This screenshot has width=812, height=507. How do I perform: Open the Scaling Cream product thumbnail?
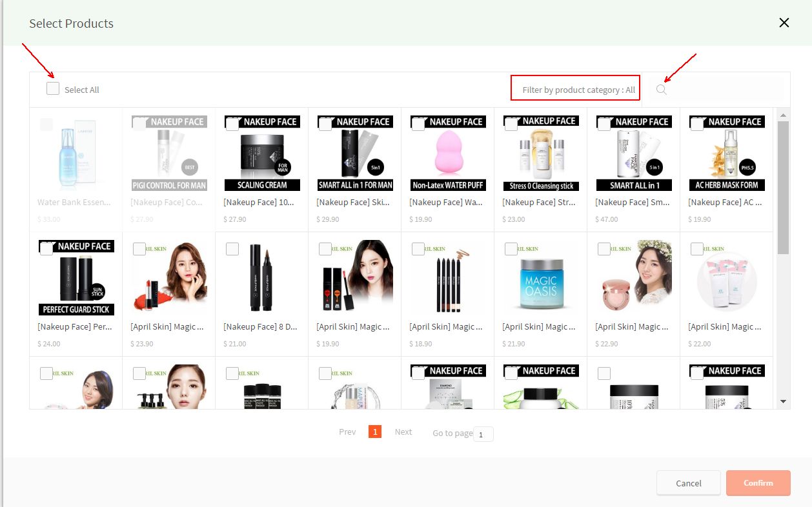(262, 154)
